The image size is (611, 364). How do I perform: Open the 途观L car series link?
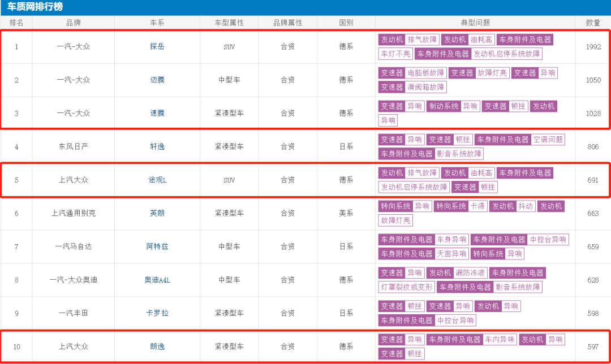click(x=157, y=180)
